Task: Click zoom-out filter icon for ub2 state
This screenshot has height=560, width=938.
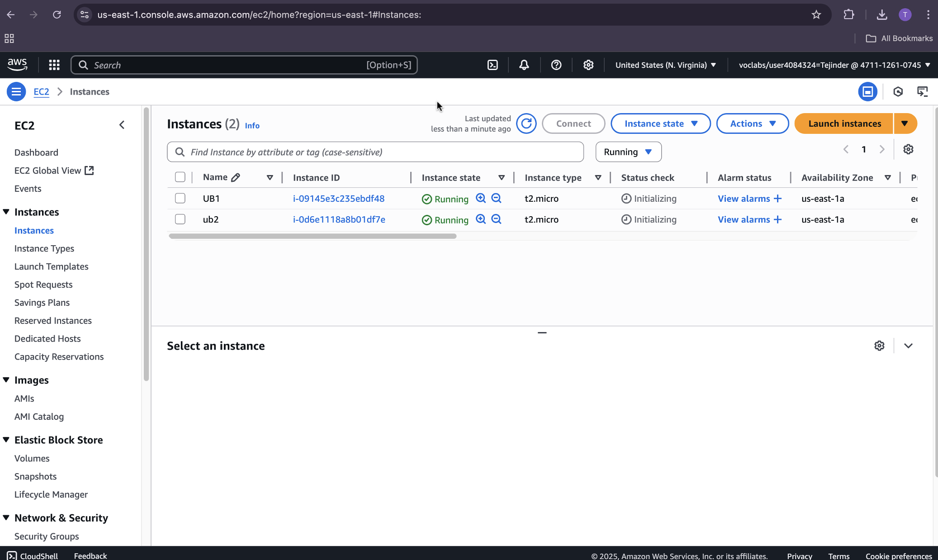Action: click(x=496, y=219)
